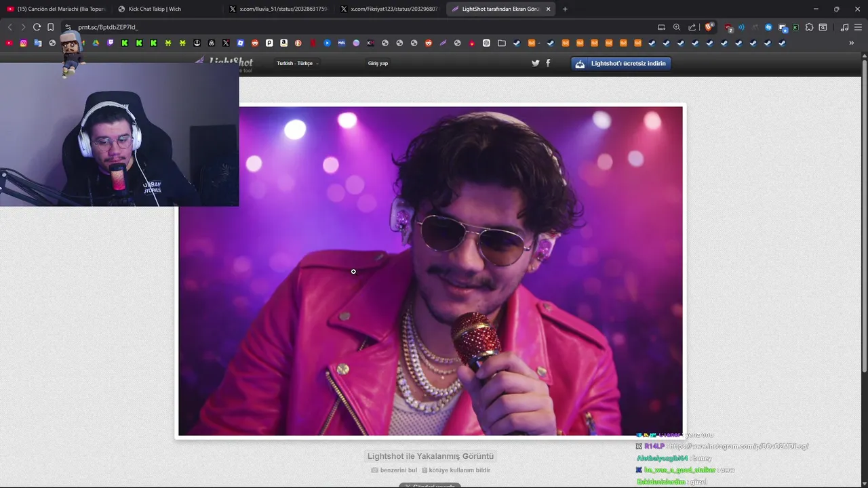
Task: Click the Lightshot logo
Action: pyautogui.click(x=224, y=64)
